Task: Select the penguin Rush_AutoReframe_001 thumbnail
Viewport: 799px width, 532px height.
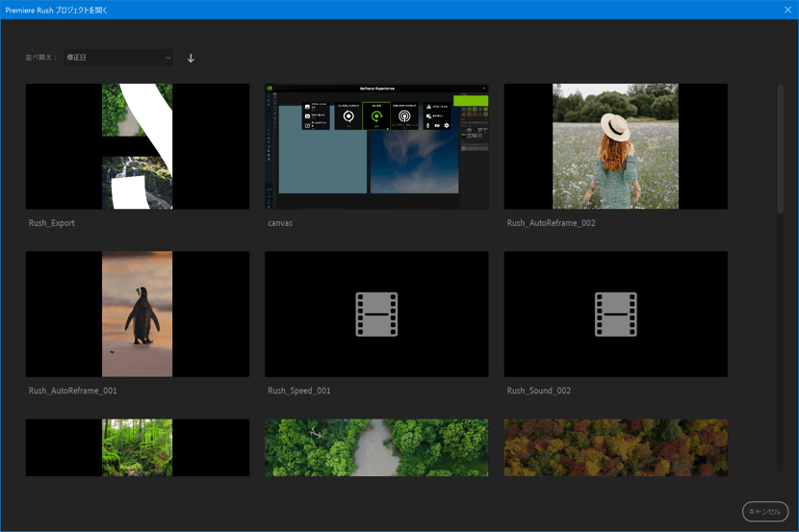Action: pyautogui.click(x=137, y=314)
